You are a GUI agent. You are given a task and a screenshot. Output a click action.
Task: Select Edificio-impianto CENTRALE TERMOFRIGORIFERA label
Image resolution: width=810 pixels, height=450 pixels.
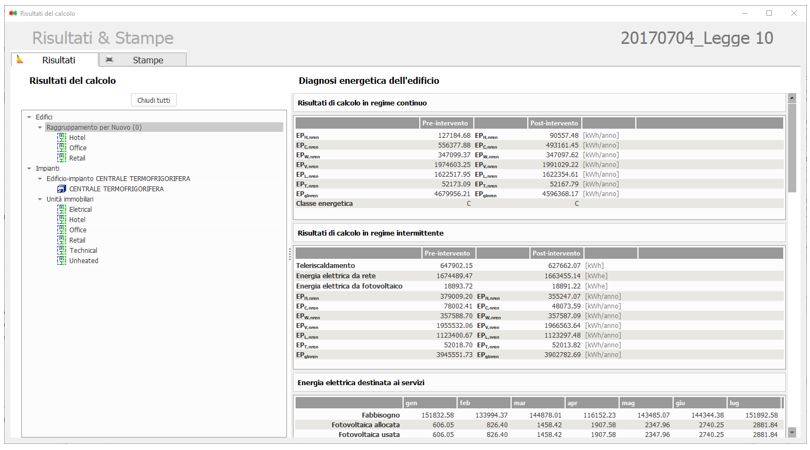click(118, 179)
